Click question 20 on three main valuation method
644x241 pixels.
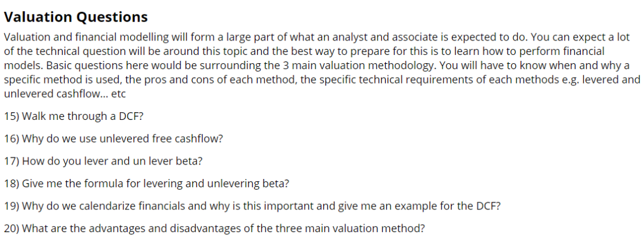[215, 228]
